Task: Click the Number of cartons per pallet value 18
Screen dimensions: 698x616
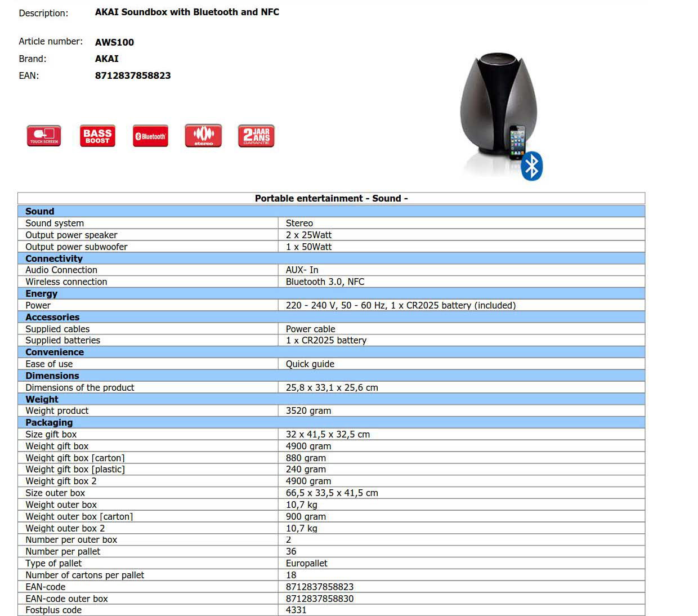Action: pyautogui.click(x=291, y=575)
